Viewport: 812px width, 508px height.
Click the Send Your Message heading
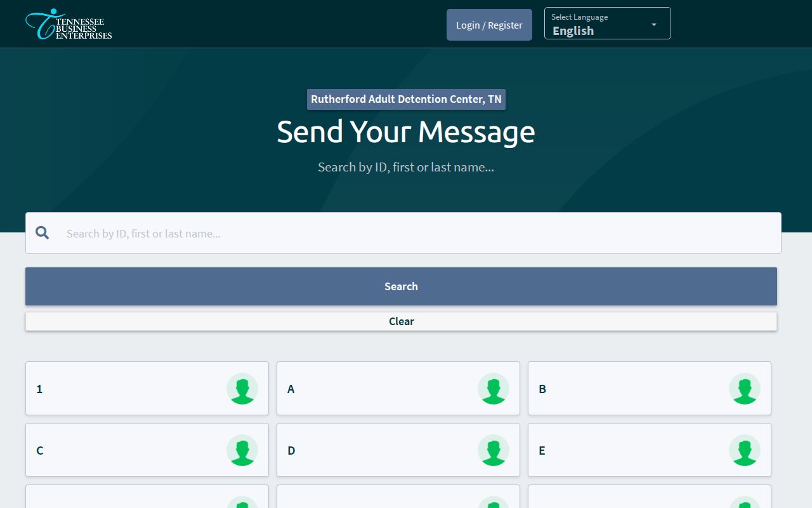coord(406,132)
